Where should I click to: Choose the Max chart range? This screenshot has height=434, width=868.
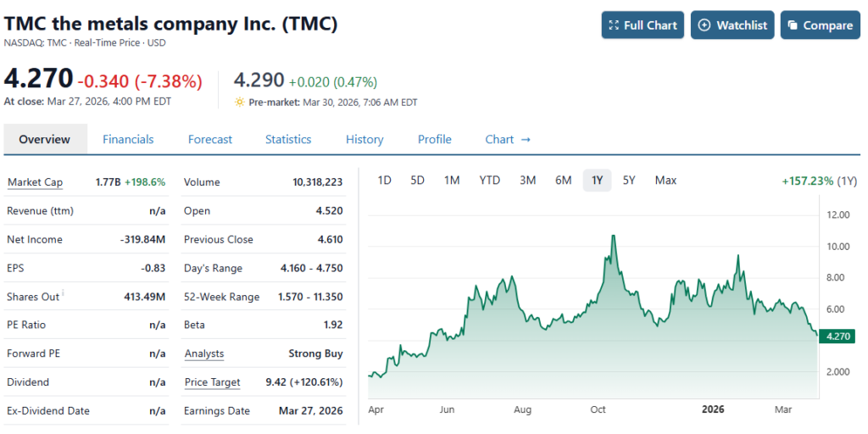665,180
